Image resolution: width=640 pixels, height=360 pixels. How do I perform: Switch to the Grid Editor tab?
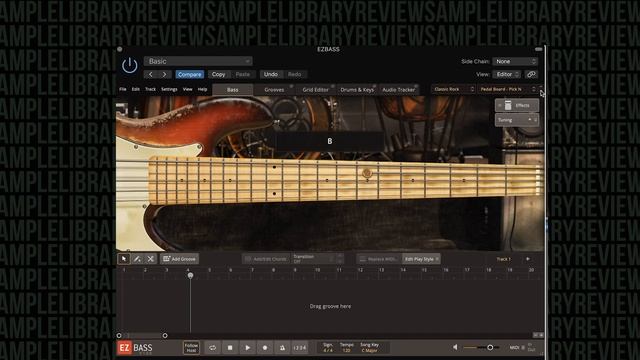(x=316, y=89)
